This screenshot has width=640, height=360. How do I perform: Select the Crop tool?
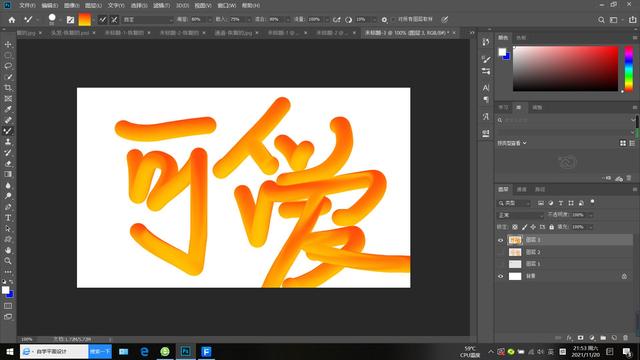tap(8, 88)
